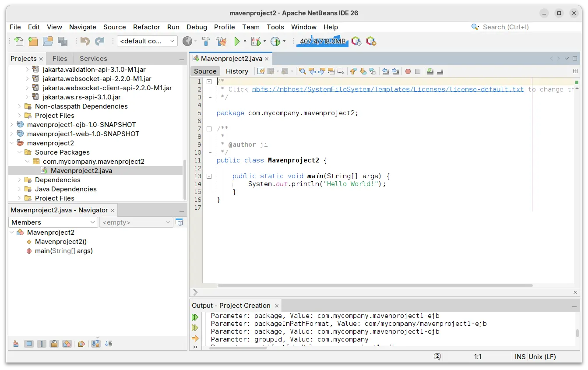Select the Mavenproject2.java editor tab
Image resolution: width=588 pixels, height=370 pixels.
click(x=231, y=59)
